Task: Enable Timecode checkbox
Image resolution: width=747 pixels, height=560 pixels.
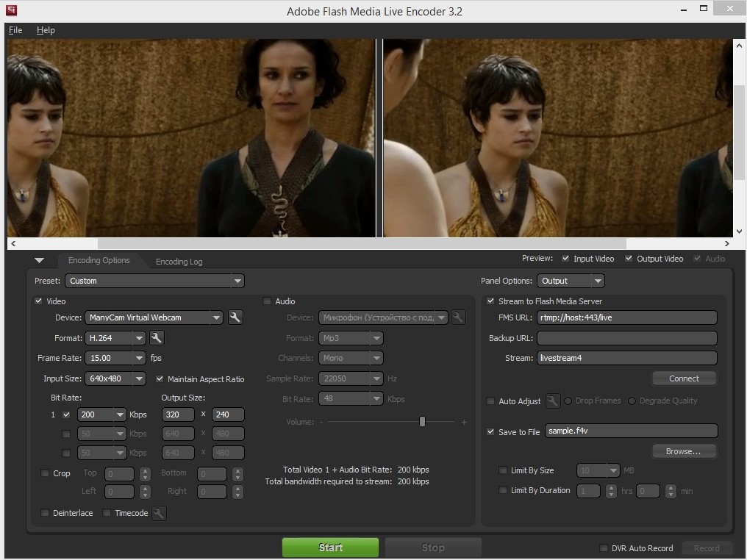Action: pos(107,513)
